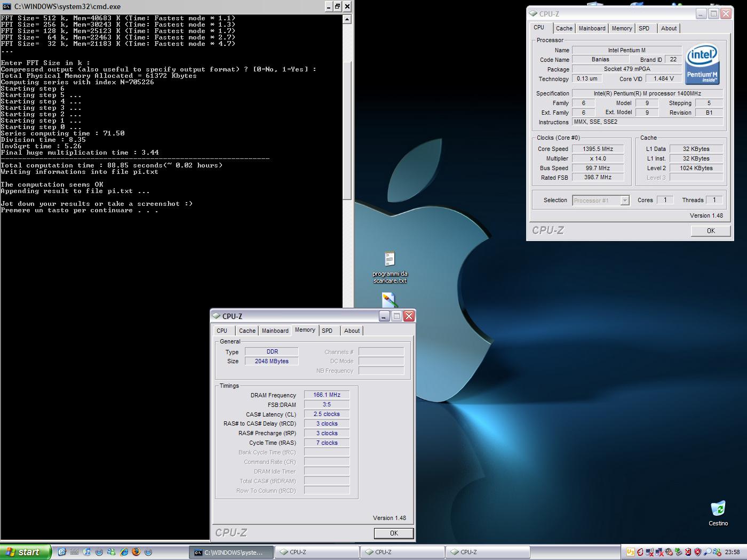Switch to the second CPU-Z taskbar button
The image size is (747, 560).
402,552
